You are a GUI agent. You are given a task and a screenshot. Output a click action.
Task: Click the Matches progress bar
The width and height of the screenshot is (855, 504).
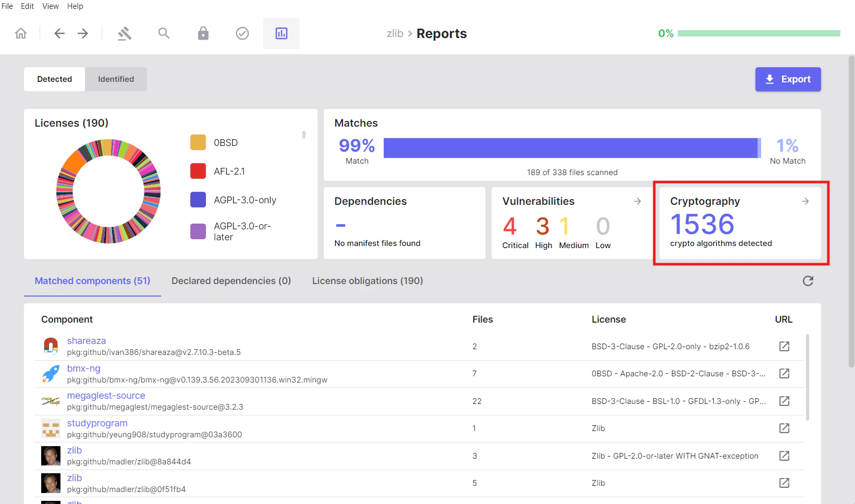[572, 147]
